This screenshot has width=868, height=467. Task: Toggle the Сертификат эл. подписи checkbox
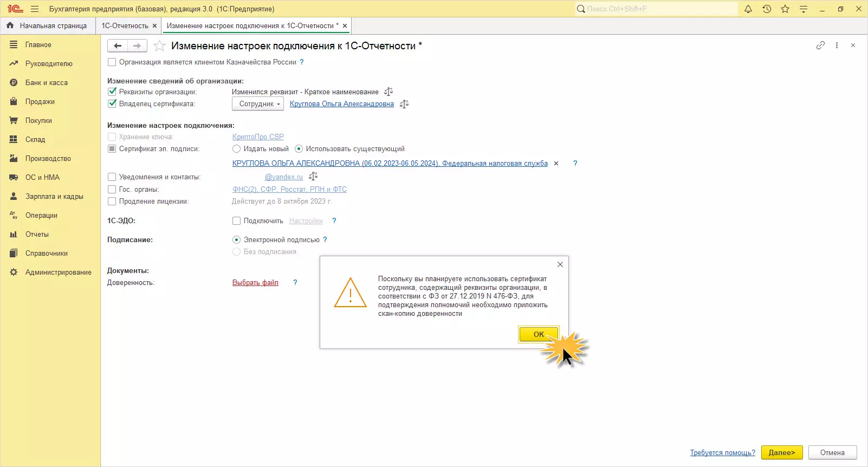[112, 148]
